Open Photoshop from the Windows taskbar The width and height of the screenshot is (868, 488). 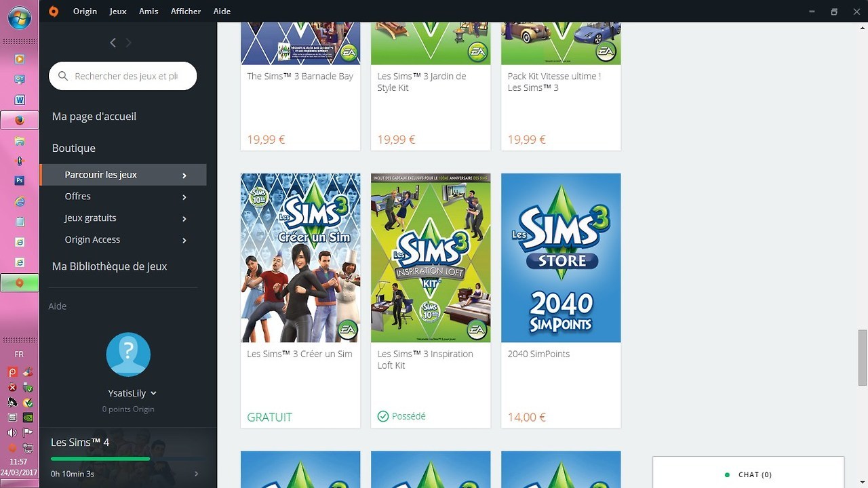coord(20,181)
